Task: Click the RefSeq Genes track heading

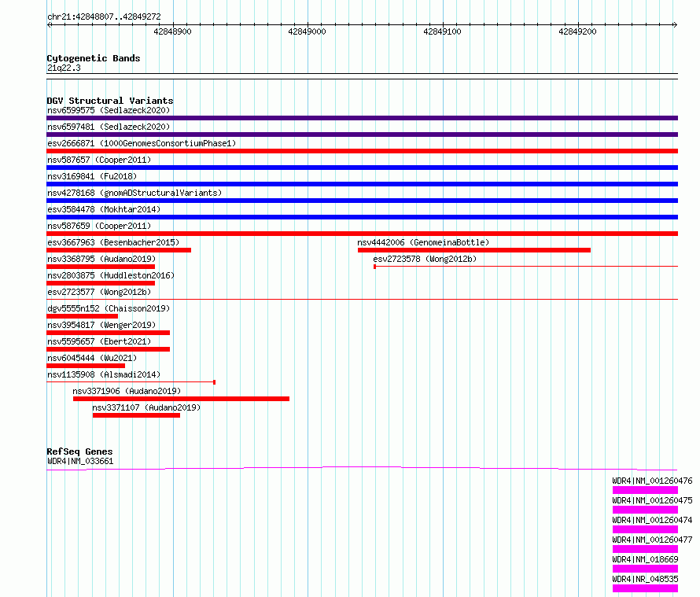Action: coord(79,451)
